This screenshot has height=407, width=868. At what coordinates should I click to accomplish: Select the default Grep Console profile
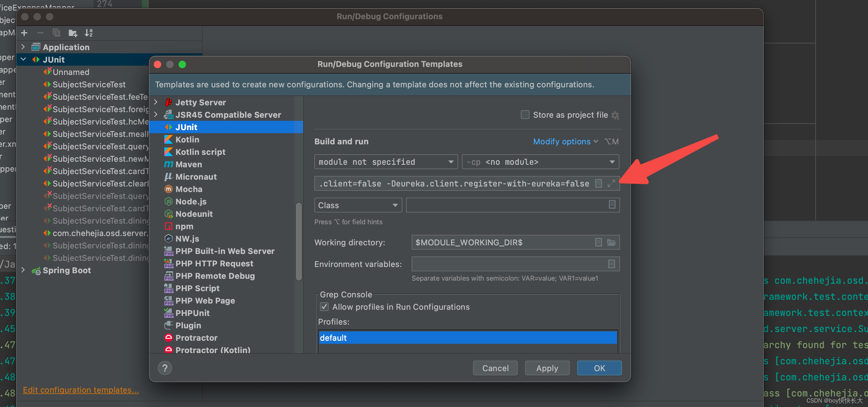point(468,338)
